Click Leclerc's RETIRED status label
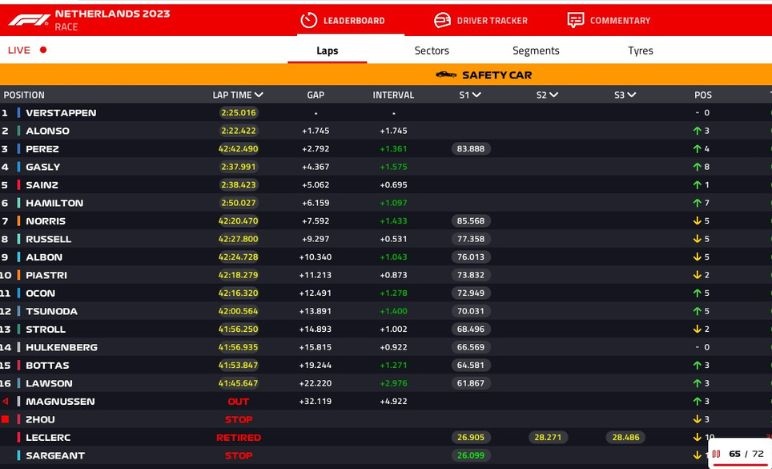The height and width of the screenshot is (469, 772). 238,438
